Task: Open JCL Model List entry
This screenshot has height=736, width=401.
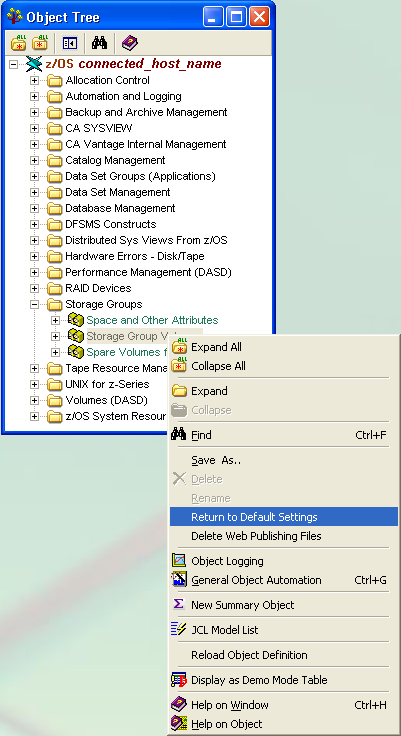Action: coord(284,630)
